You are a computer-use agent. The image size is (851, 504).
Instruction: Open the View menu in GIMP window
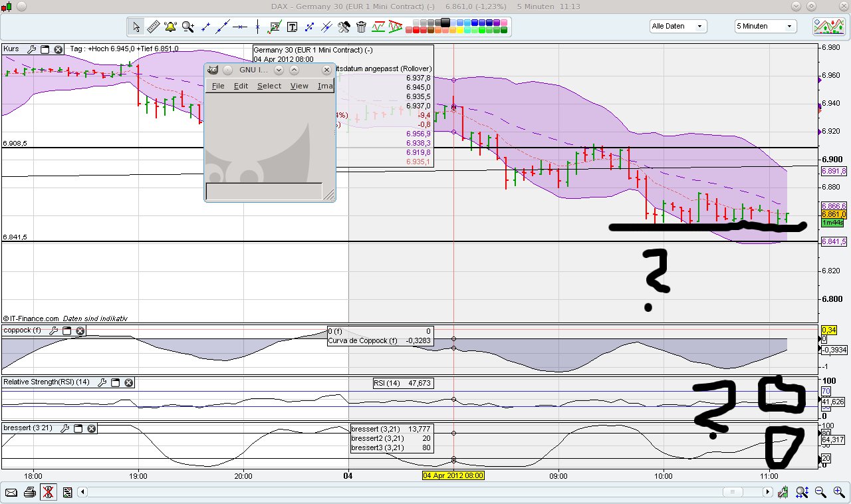pos(299,86)
